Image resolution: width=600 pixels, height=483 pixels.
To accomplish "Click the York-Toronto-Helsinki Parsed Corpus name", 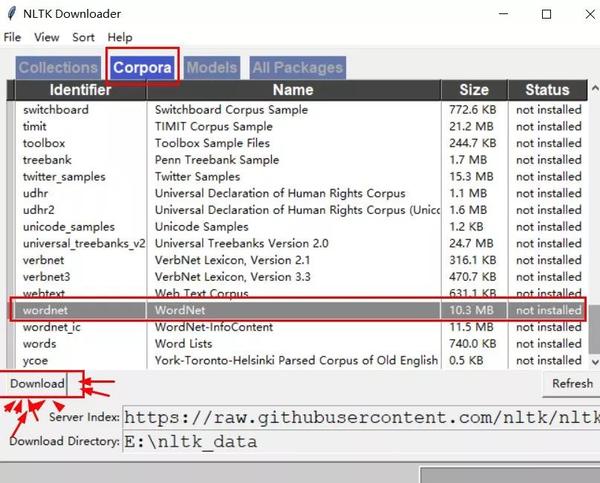I will click(x=296, y=361).
